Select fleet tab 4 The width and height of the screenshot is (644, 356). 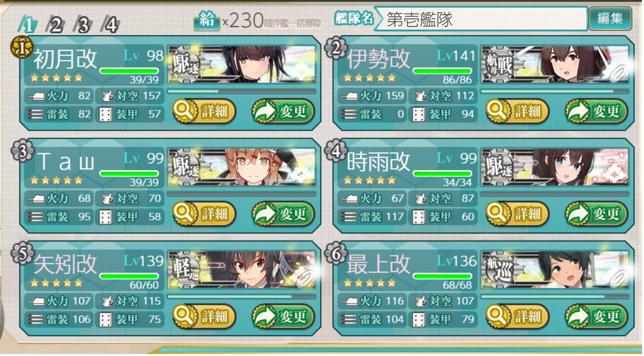(x=111, y=24)
